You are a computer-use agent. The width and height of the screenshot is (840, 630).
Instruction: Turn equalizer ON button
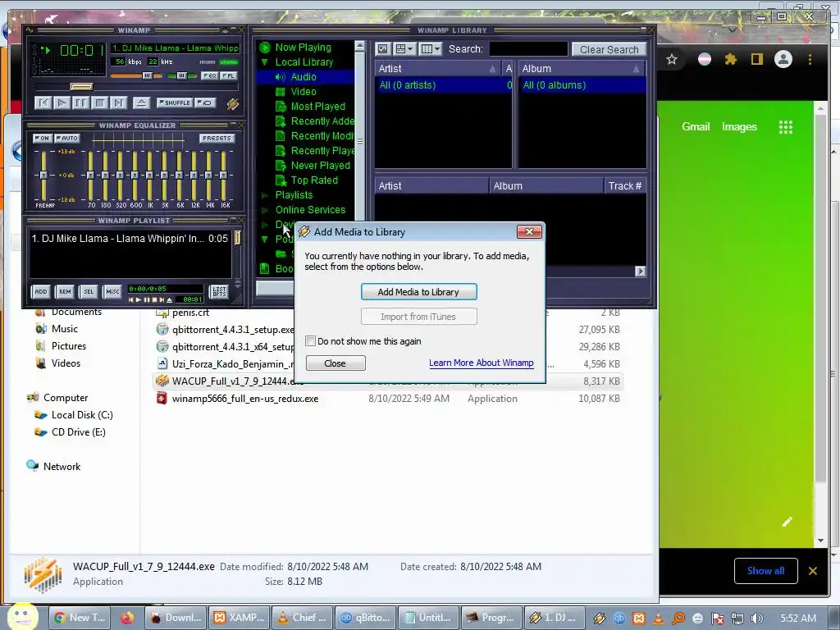[43, 138]
